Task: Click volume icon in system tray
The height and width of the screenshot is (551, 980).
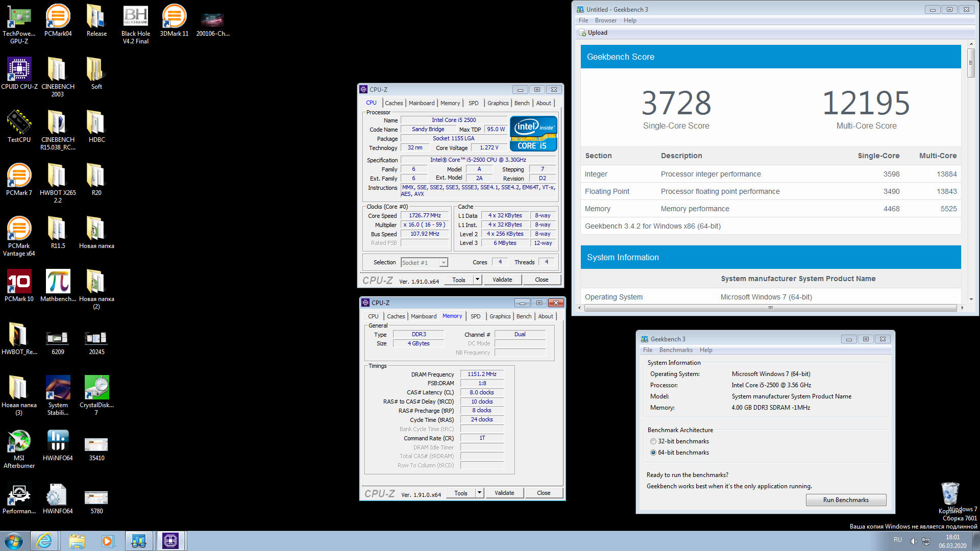Action: click(x=913, y=541)
